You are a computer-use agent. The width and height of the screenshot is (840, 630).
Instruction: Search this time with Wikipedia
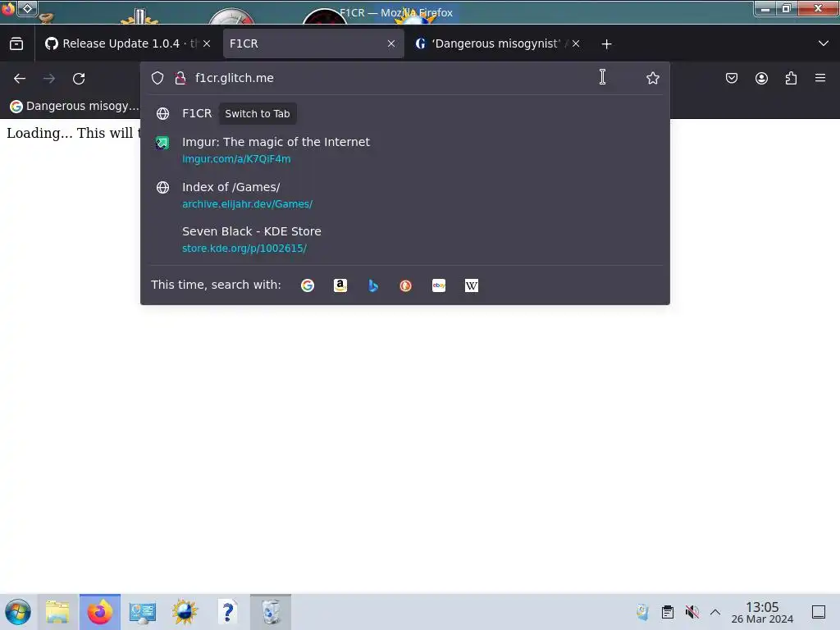coord(472,285)
